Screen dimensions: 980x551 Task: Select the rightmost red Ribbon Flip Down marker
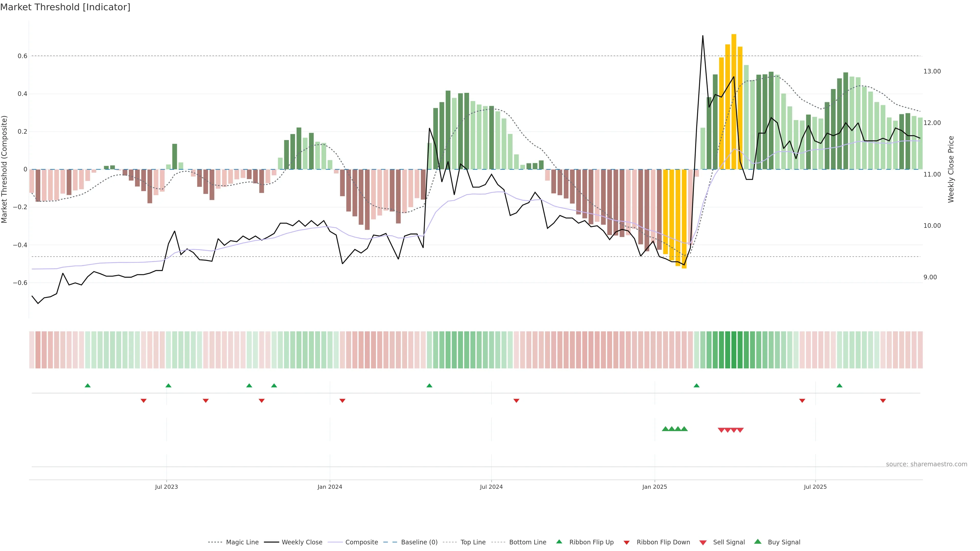tap(883, 401)
